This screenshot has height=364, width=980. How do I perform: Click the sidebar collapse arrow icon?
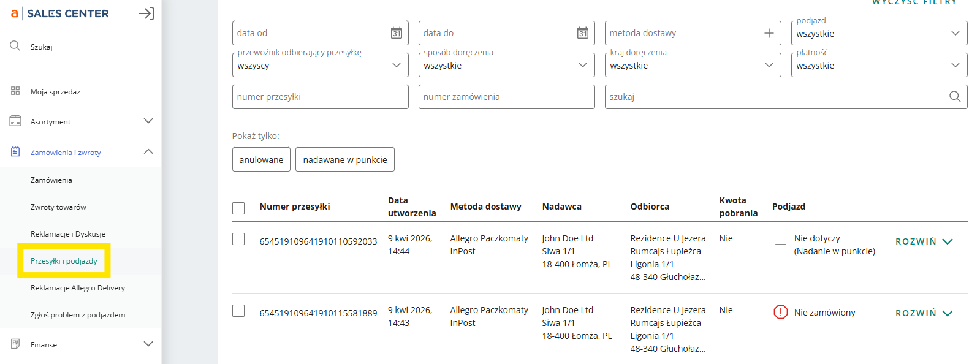[146, 13]
